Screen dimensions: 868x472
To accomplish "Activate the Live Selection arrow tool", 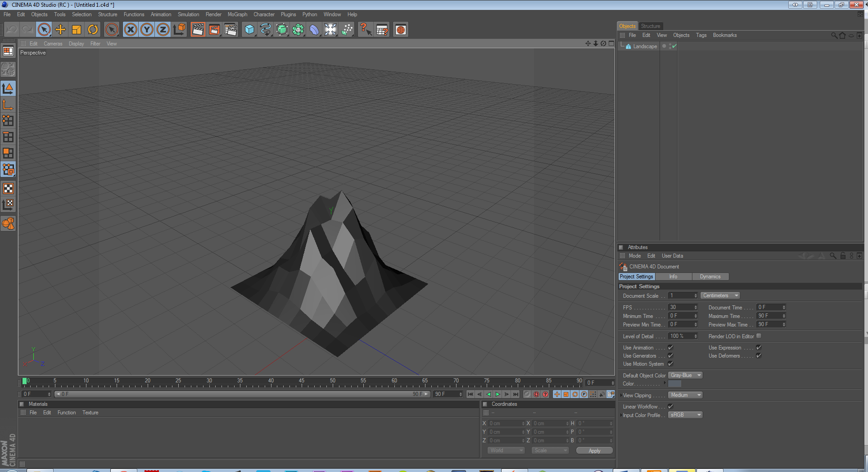I will [x=44, y=30].
